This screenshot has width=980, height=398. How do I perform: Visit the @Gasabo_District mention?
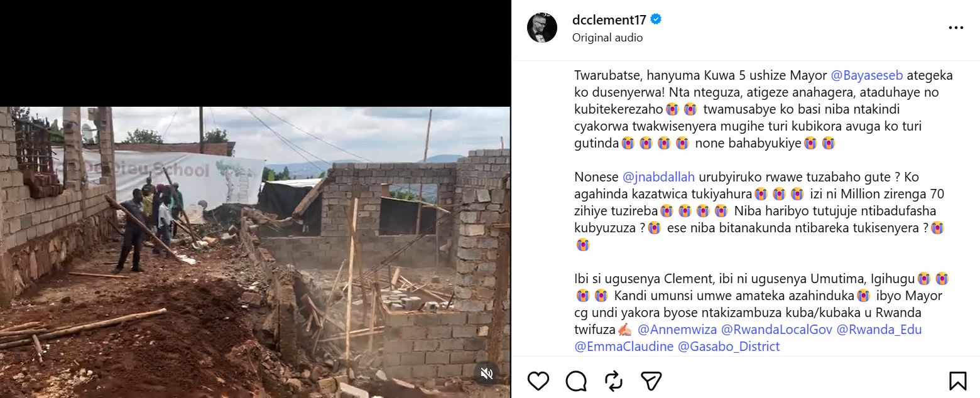tap(729, 347)
